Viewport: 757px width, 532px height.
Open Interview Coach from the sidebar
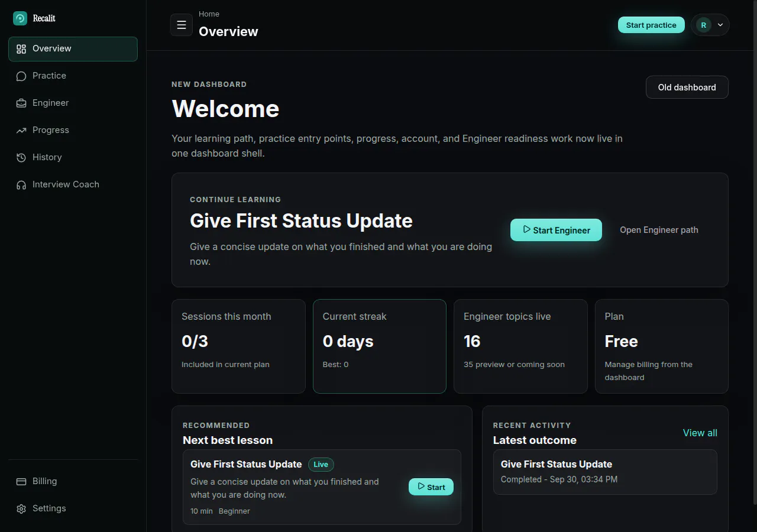[73, 184]
